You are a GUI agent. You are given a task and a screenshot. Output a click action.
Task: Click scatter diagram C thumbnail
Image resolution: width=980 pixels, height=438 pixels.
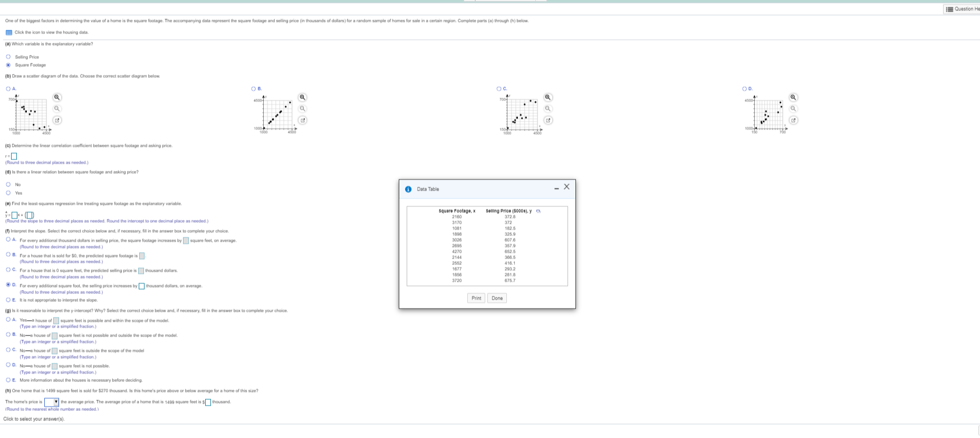[x=521, y=113]
